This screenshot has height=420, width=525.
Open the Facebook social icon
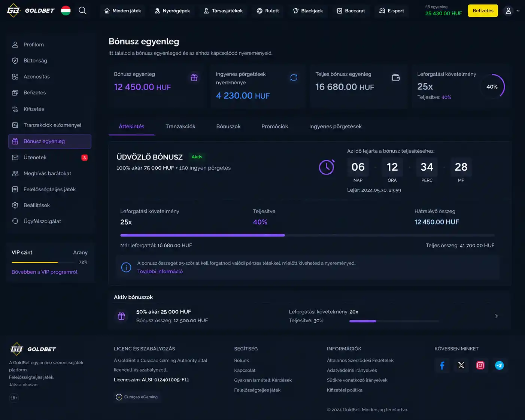click(x=442, y=365)
